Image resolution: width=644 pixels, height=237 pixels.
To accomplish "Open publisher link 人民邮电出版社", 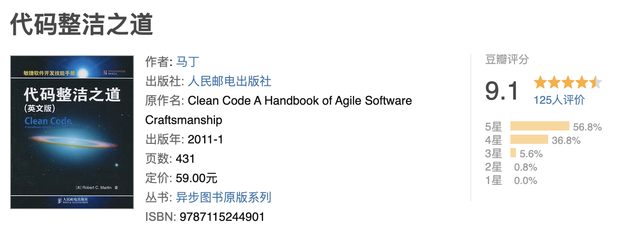I will 229,82.
